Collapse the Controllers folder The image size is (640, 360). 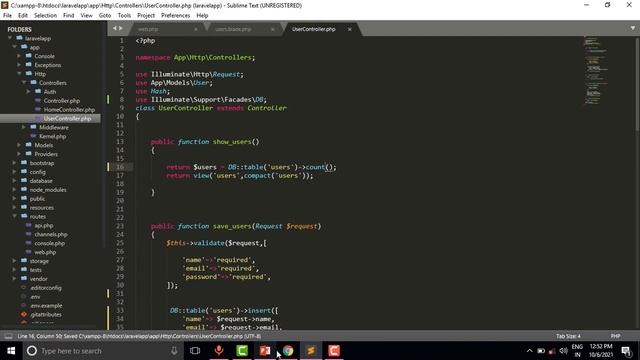pos(24,82)
